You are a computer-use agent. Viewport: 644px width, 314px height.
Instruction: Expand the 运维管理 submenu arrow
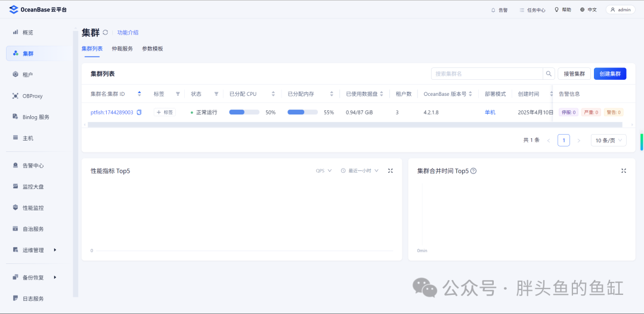click(x=55, y=250)
